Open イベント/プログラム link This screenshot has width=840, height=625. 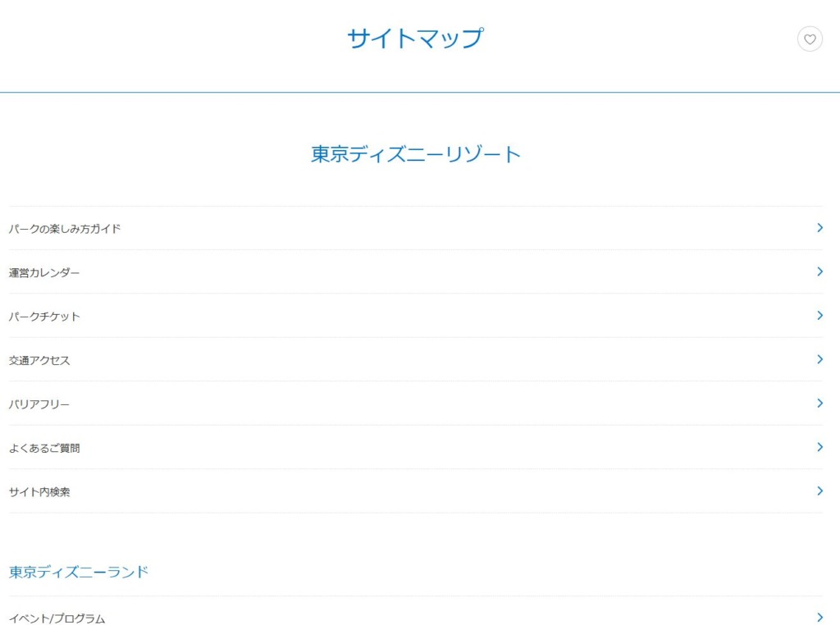(x=57, y=618)
